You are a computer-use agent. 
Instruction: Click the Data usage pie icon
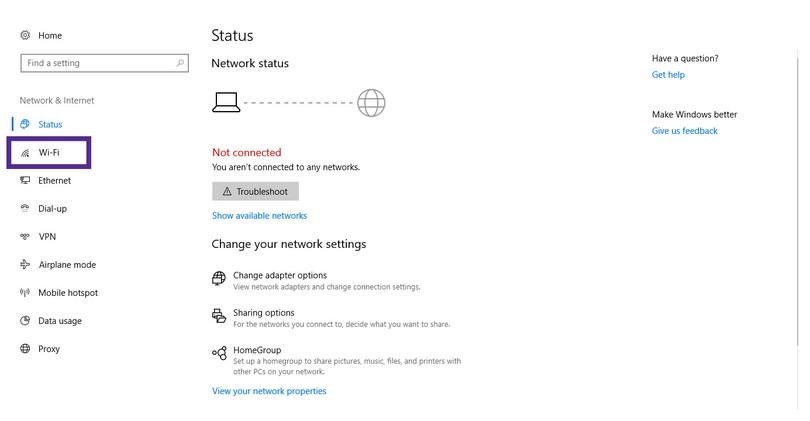(25, 321)
